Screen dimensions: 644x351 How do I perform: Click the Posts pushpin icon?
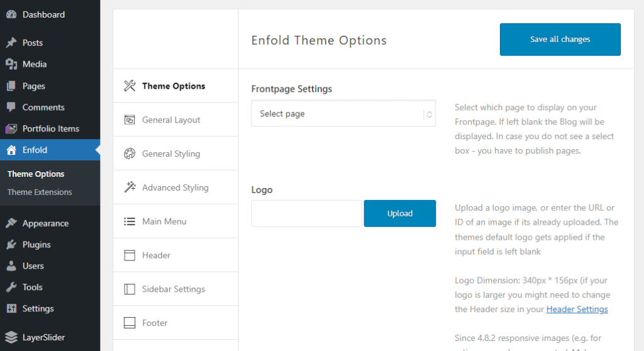(x=11, y=42)
